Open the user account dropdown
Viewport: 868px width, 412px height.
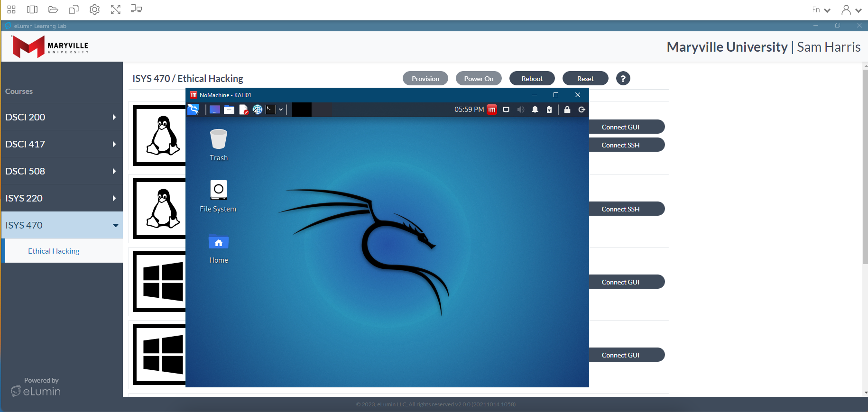[x=851, y=9]
